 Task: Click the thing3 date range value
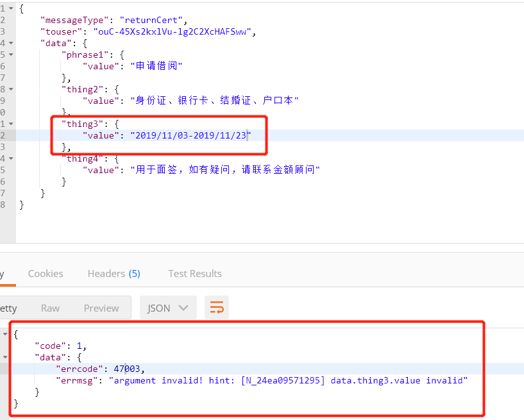click(191, 135)
